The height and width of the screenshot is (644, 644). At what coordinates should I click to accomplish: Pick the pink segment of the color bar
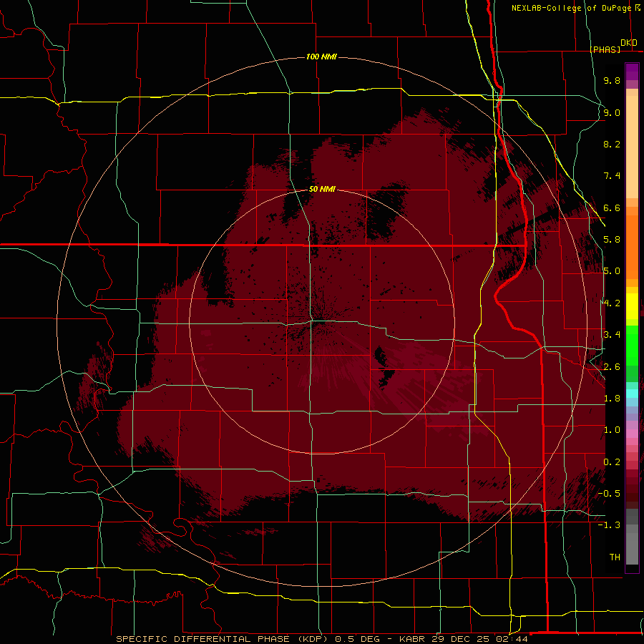(632, 434)
